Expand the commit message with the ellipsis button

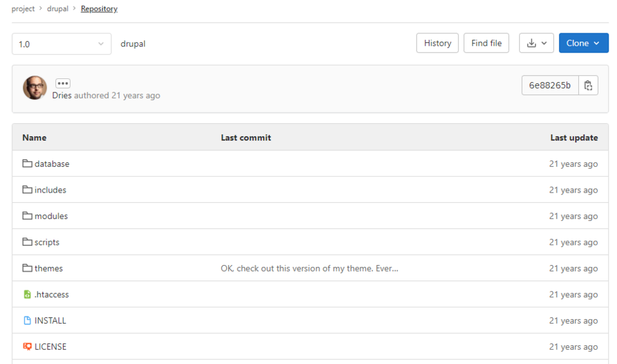point(63,83)
